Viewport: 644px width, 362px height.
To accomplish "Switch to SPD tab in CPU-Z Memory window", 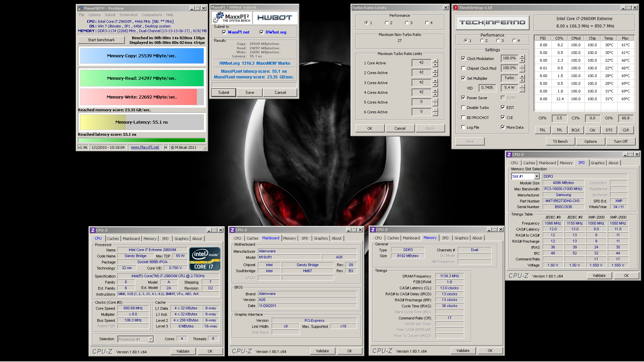I will 445,238.
